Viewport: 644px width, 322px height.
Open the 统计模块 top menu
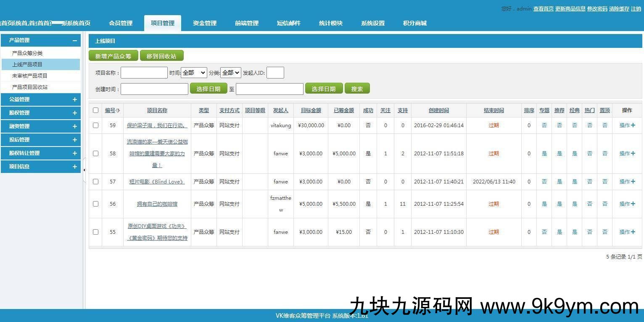331,23
